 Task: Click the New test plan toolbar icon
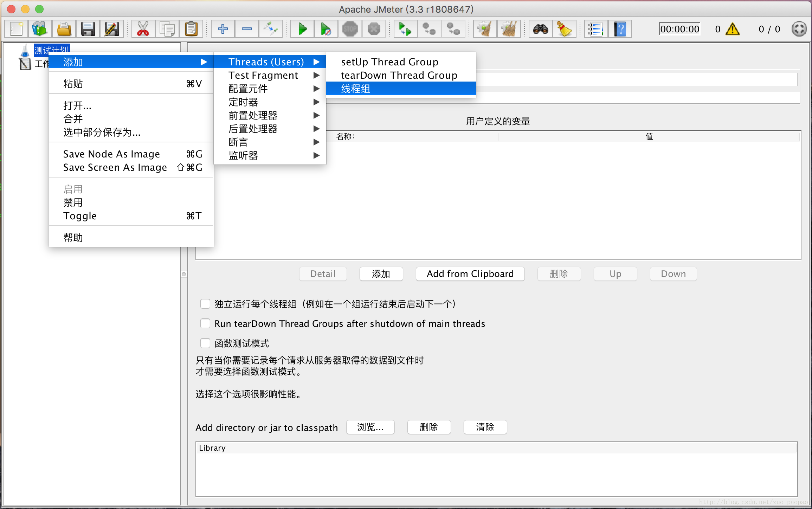(x=16, y=29)
